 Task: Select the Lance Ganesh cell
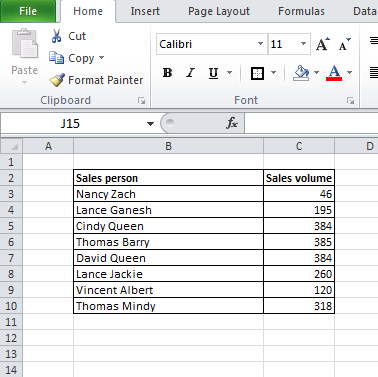(x=168, y=210)
